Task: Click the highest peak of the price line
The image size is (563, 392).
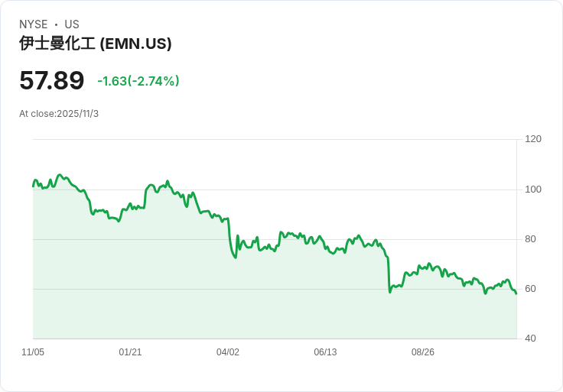Action: click(60, 175)
